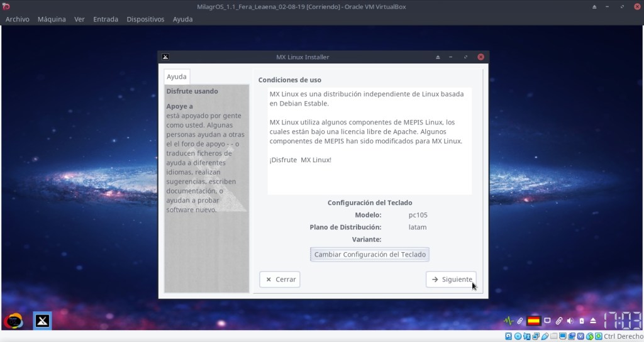This screenshot has height=342, width=644.
Task: Click the VirtualBox optical disc status icon
Action: (518, 336)
